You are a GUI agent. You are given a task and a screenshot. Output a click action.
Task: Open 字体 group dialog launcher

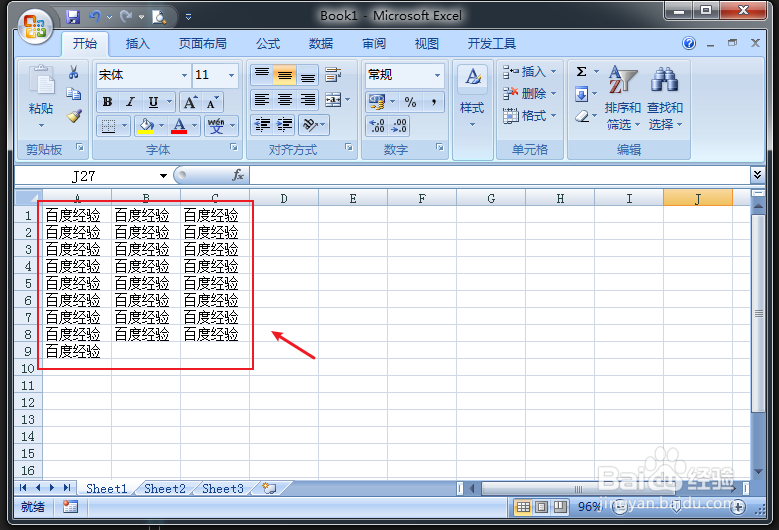[234, 148]
